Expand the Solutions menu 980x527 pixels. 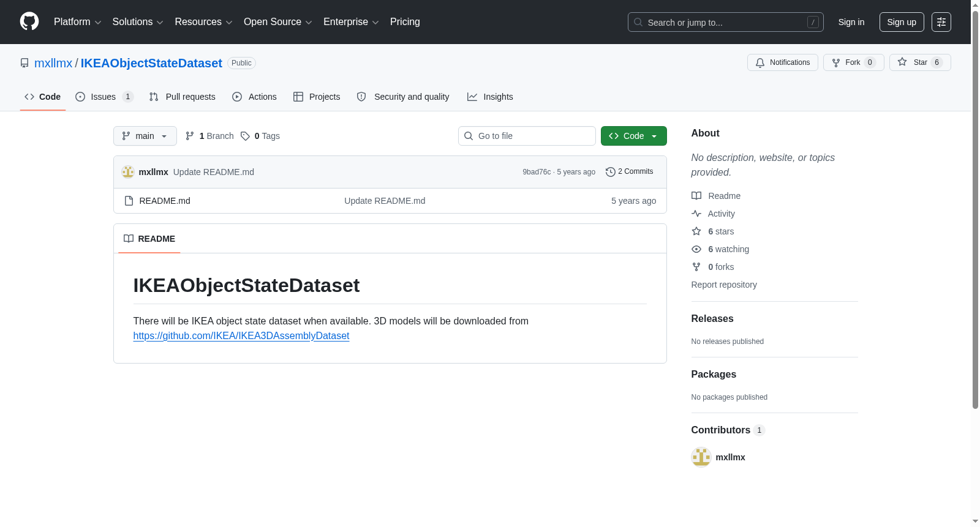click(x=138, y=22)
